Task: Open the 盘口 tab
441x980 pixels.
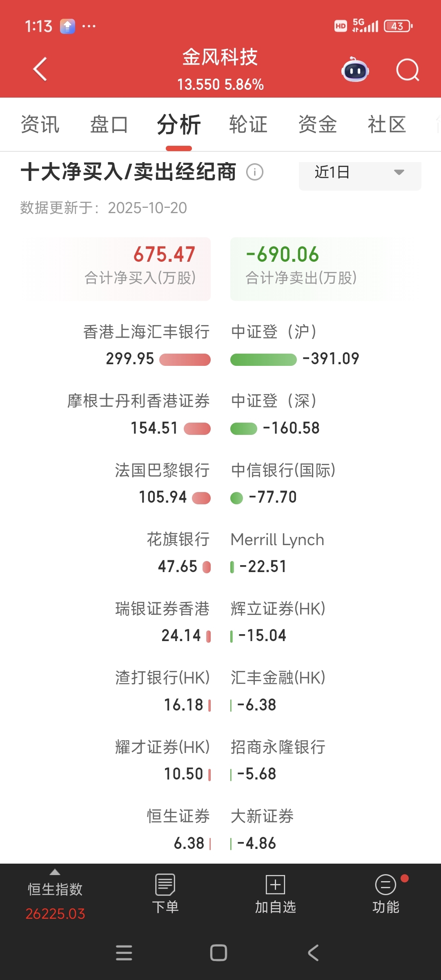Action: [x=109, y=125]
